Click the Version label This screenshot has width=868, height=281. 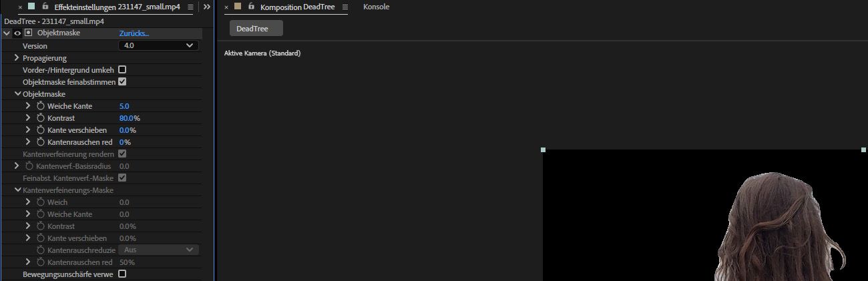35,46
